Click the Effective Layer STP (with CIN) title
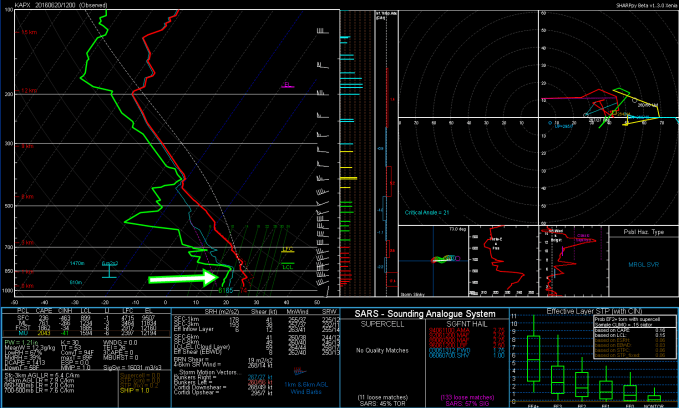The image size is (679, 408). [x=594, y=311]
